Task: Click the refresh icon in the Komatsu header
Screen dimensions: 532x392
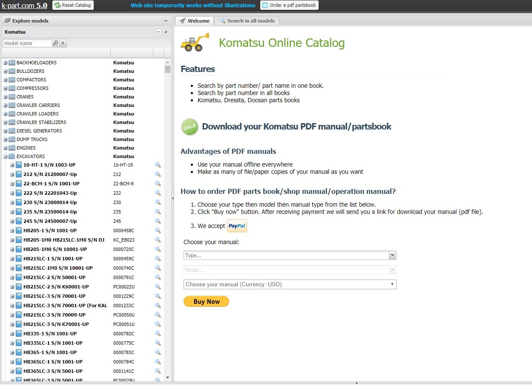Action: pos(166,32)
